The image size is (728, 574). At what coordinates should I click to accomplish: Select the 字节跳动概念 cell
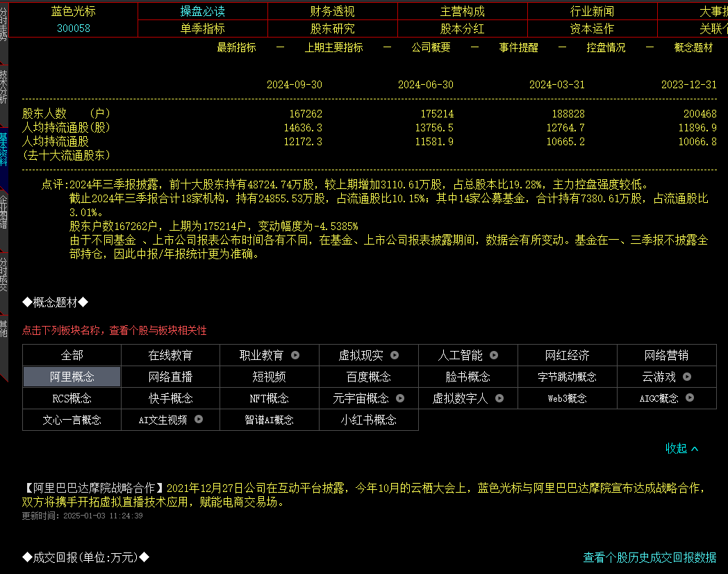click(x=568, y=377)
